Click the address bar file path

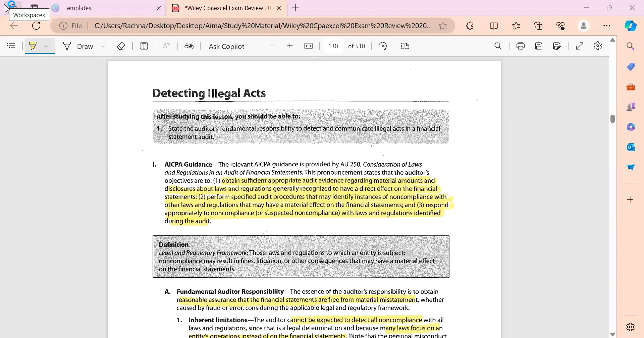(263, 26)
